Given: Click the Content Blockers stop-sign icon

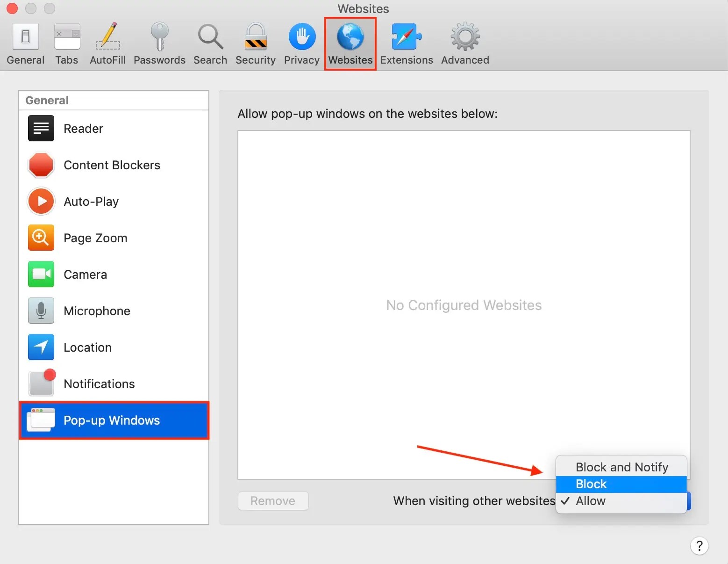Looking at the screenshot, I should click(41, 165).
